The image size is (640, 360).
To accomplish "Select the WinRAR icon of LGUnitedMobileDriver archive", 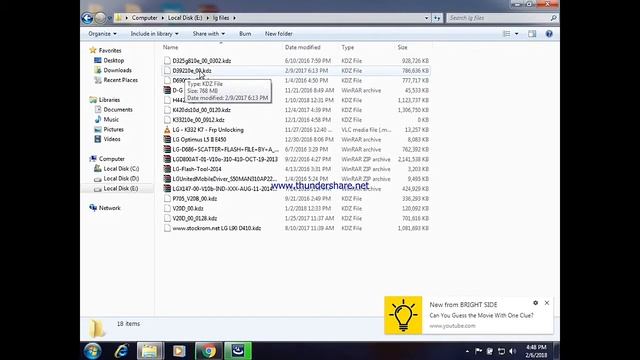I will pos(167,179).
